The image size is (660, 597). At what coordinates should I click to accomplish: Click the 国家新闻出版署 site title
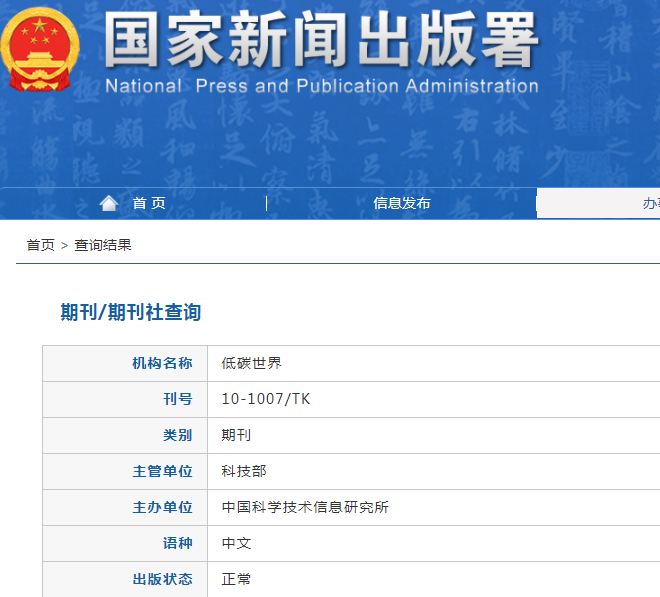click(321, 41)
